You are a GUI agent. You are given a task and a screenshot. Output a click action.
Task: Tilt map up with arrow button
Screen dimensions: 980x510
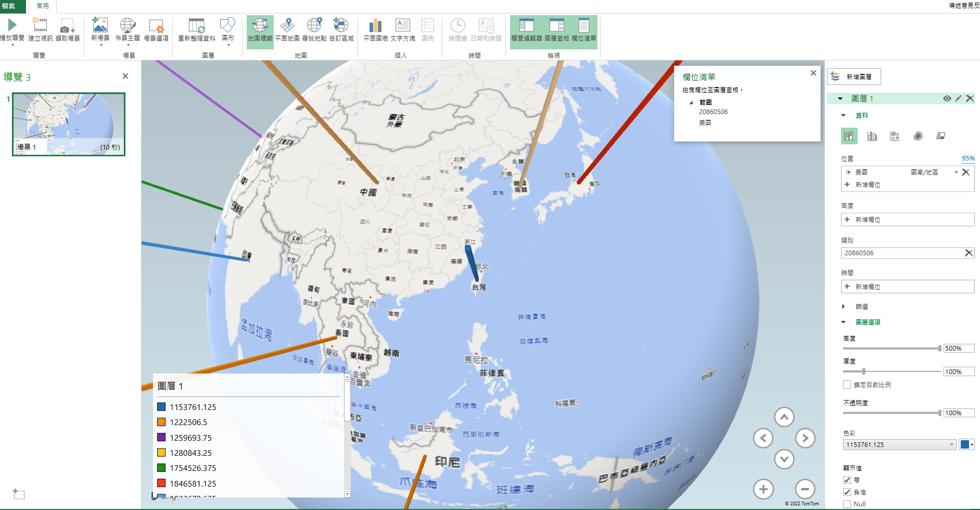coord(784,417)
